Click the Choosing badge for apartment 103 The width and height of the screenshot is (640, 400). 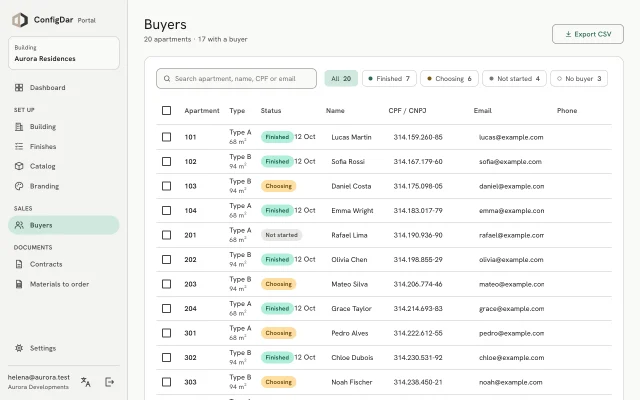[x=279, y=186]
